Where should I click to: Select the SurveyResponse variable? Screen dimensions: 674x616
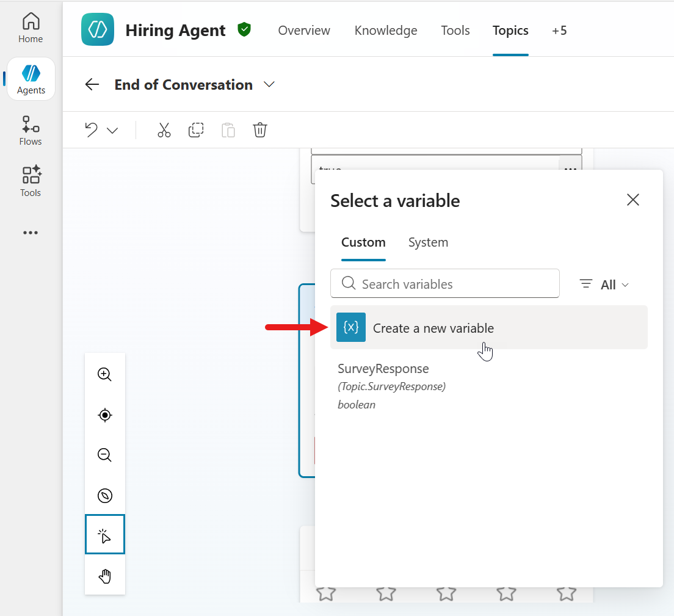tap(383, 369)
